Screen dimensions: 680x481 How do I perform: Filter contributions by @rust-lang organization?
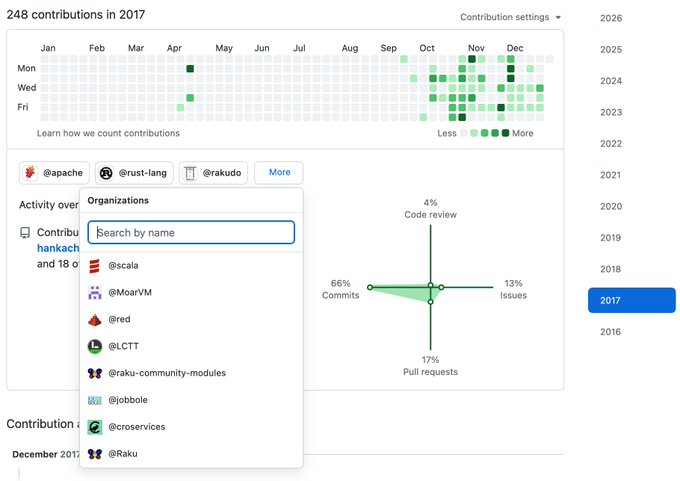pos(134,173)
